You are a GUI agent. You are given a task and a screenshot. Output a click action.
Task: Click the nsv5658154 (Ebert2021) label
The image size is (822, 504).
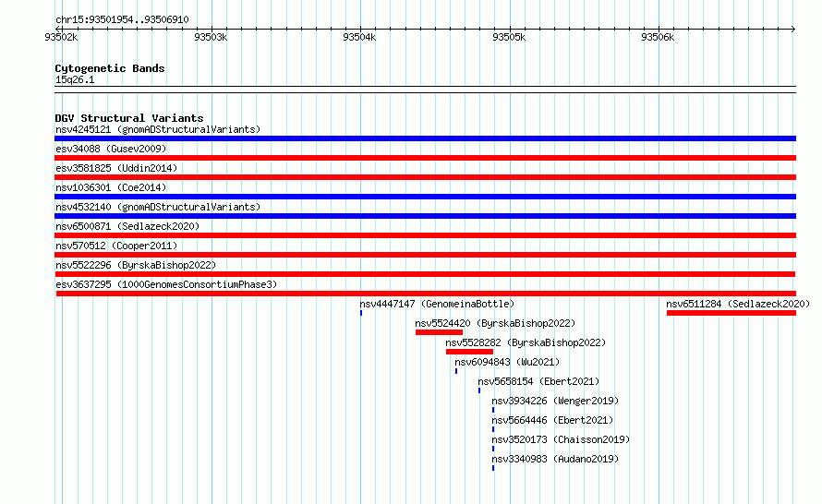538,381
